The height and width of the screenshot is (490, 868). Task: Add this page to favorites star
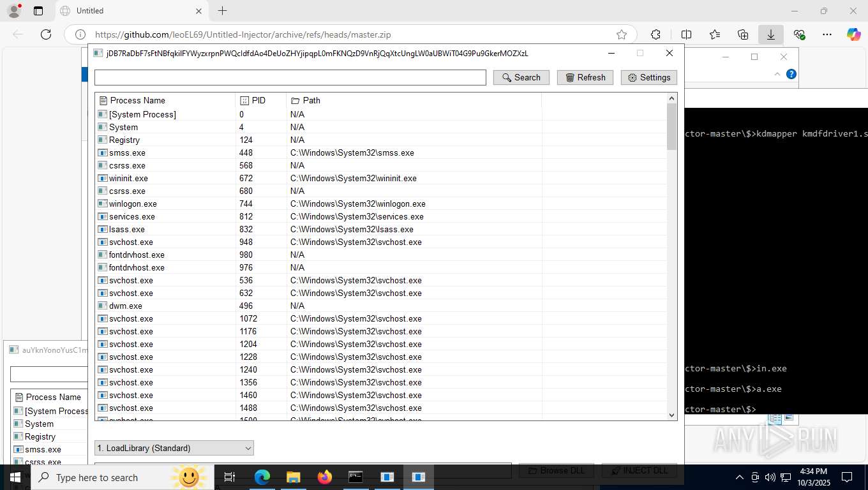(x=622, y=34)
